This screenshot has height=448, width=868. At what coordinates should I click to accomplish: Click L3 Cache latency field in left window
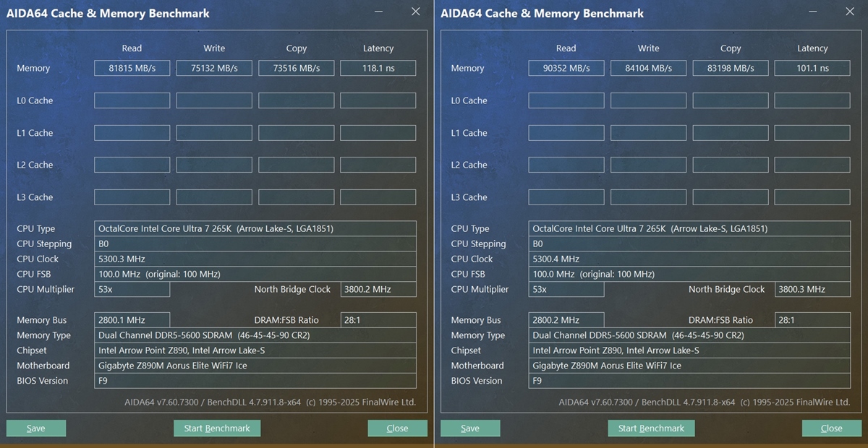click(378, 197)
